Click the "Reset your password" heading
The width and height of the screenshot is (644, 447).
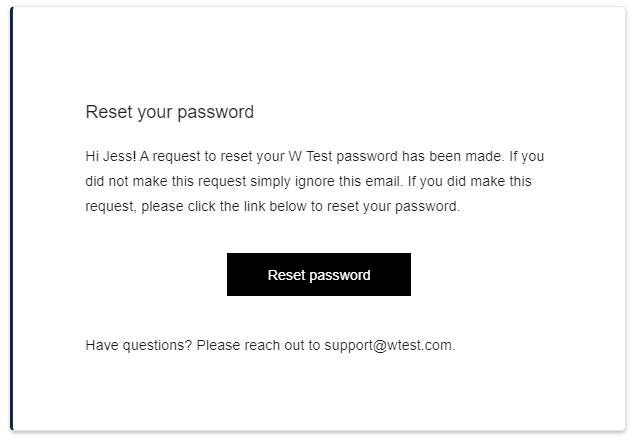coord(169,112)
